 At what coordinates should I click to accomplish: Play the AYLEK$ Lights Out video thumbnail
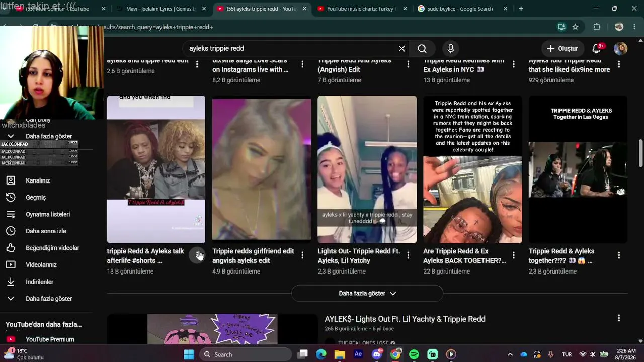(212, 329)
